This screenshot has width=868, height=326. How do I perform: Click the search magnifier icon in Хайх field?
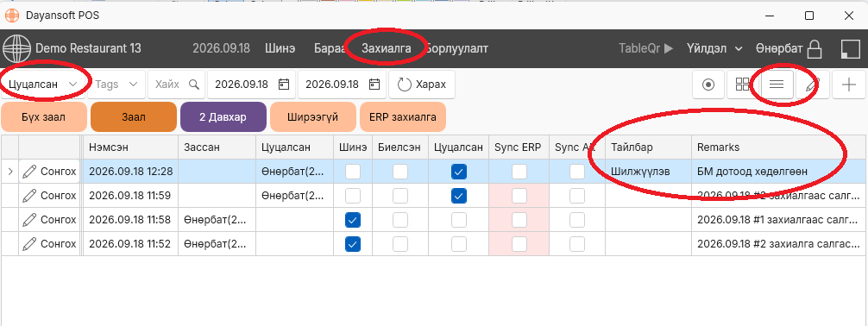(x=194, y=85)
